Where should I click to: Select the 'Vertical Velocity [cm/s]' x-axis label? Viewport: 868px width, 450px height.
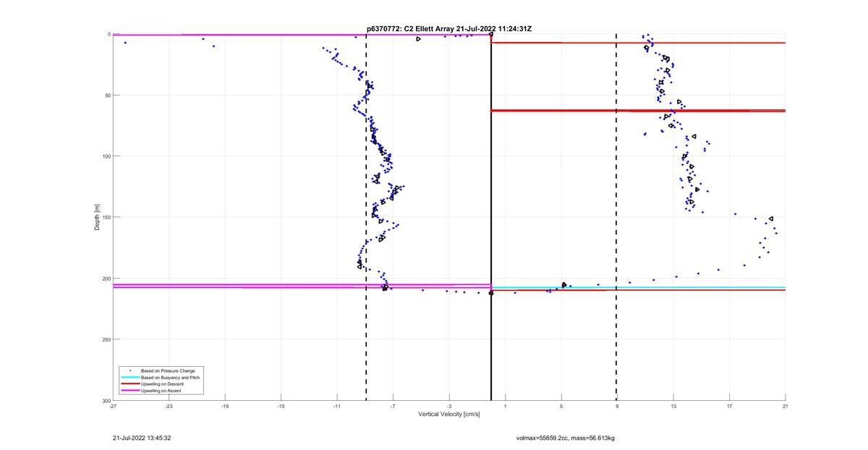(448, 415)
